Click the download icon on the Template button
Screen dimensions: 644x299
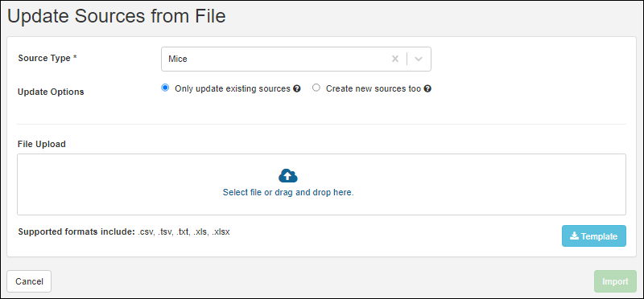pyautogui.click(x=575, y=236)
